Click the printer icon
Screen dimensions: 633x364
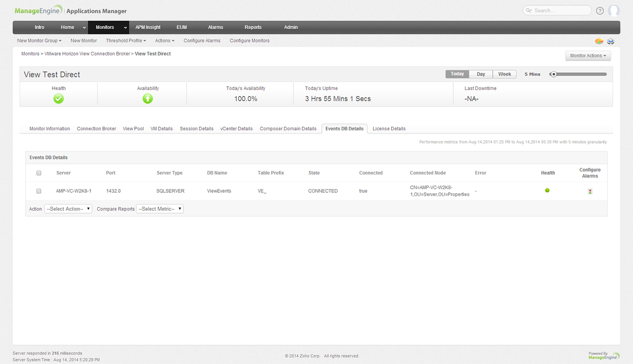[x=610, y=41]
